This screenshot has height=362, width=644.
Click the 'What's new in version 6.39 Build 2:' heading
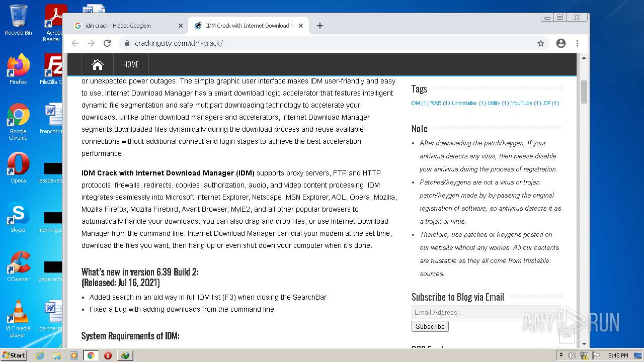[x=140, y=272]
